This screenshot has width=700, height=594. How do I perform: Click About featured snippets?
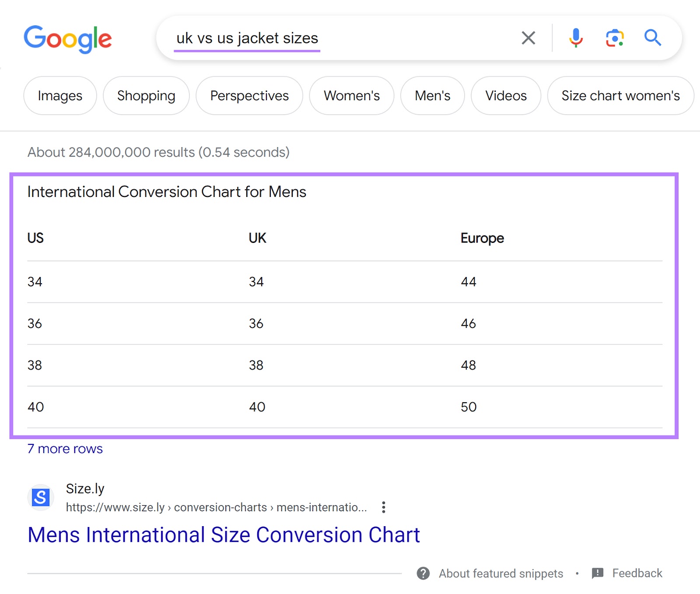tap(501, 573)
